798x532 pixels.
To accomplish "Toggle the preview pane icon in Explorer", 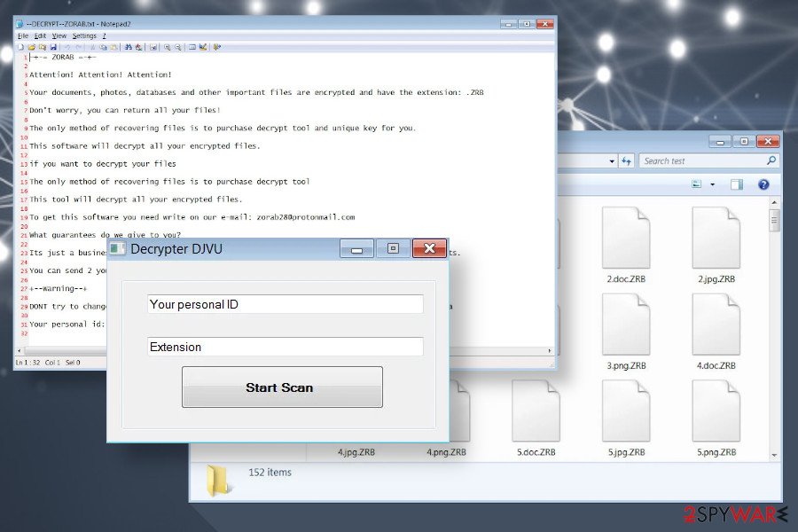I will click(737, 184).
